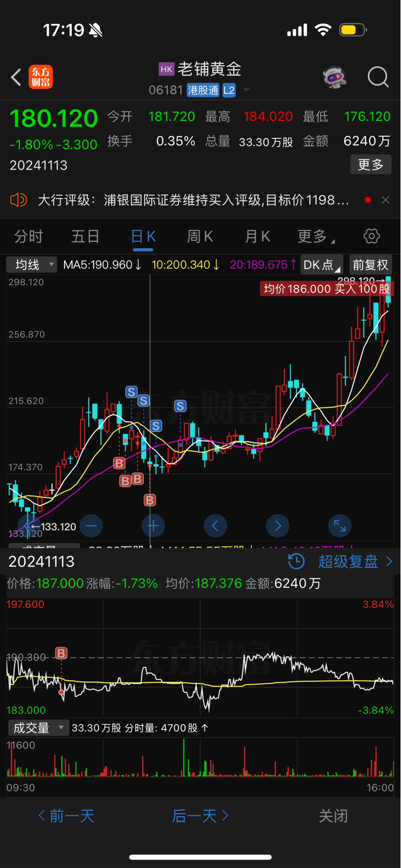
Task: Go to 后一天
Action: tap(200, 816)
